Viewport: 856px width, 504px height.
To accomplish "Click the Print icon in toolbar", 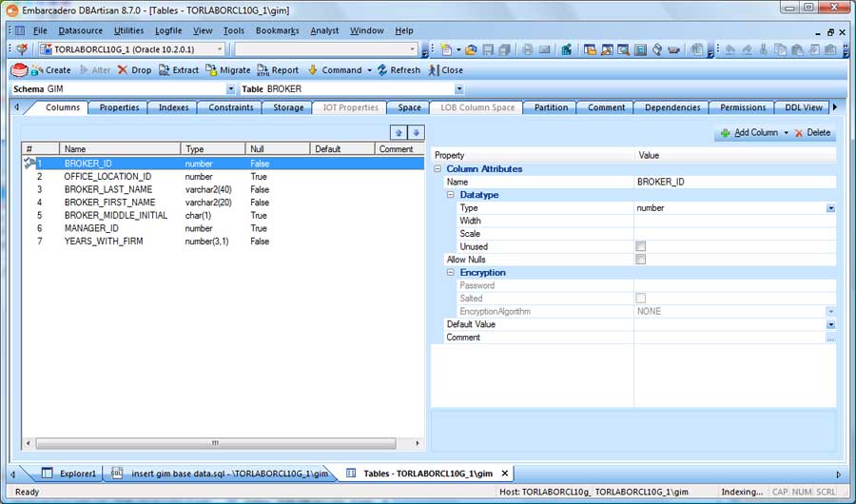I will [x=527, y=49].
